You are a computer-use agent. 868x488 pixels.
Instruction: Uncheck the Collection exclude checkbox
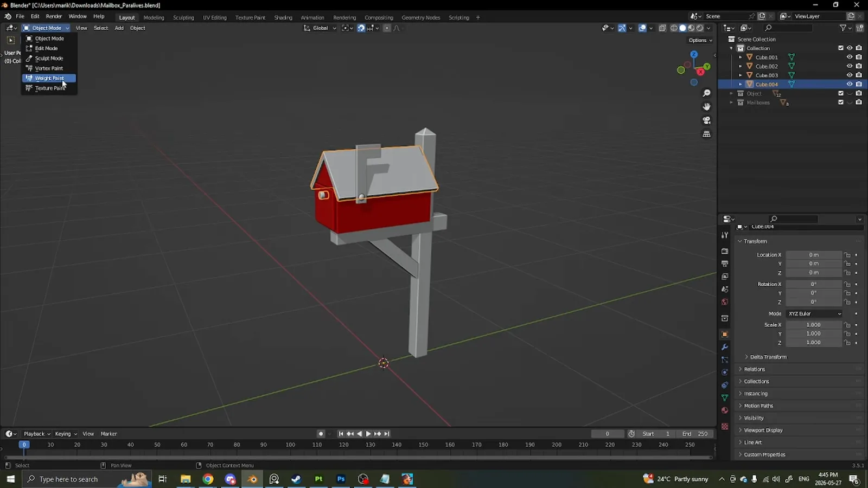tap(841, 48)
